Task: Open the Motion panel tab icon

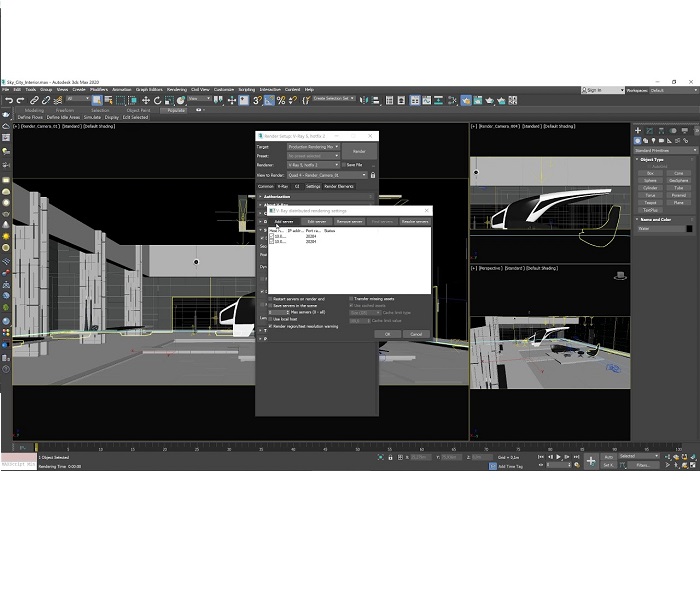Action: point(673,130)
